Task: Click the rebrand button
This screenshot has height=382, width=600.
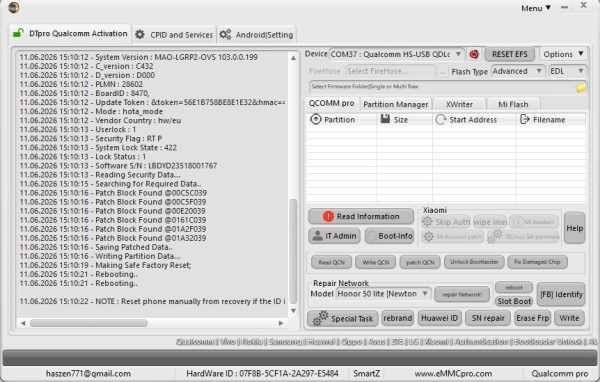Action: pyautogui.click(x=398, y=318)
